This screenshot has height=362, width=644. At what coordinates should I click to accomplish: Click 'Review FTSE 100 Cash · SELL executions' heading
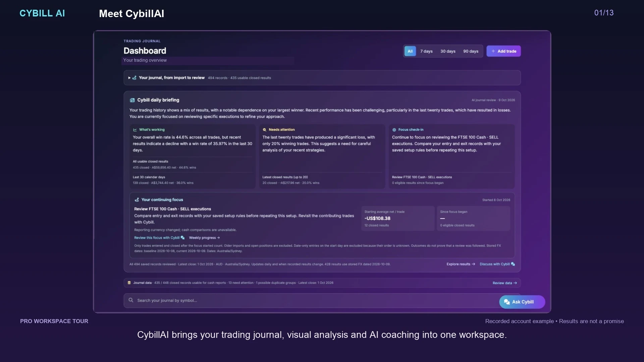172,209
